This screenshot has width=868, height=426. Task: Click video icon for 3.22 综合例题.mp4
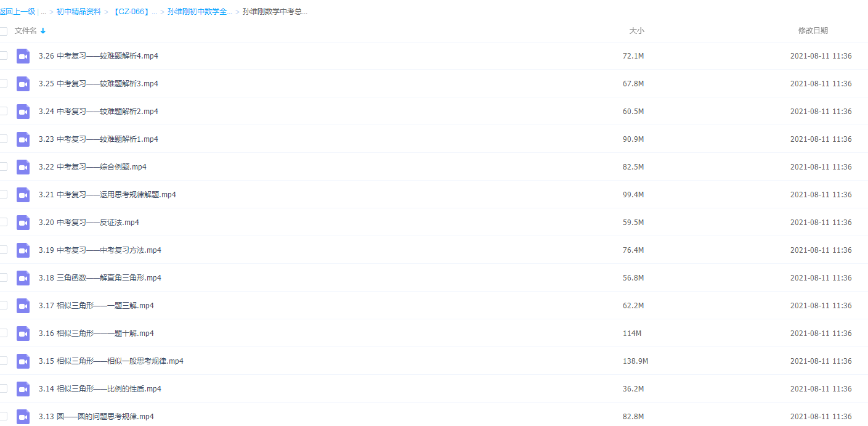click(23, 167)
